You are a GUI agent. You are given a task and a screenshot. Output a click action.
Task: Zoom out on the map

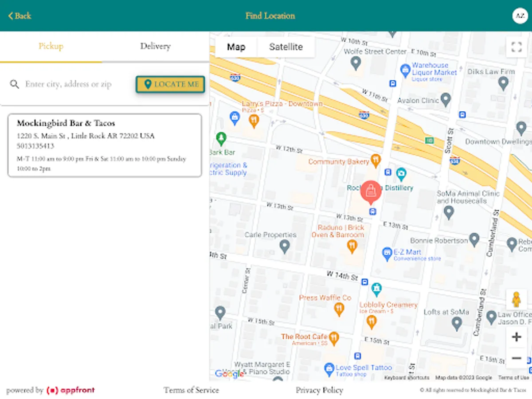(x=516, y=358)
